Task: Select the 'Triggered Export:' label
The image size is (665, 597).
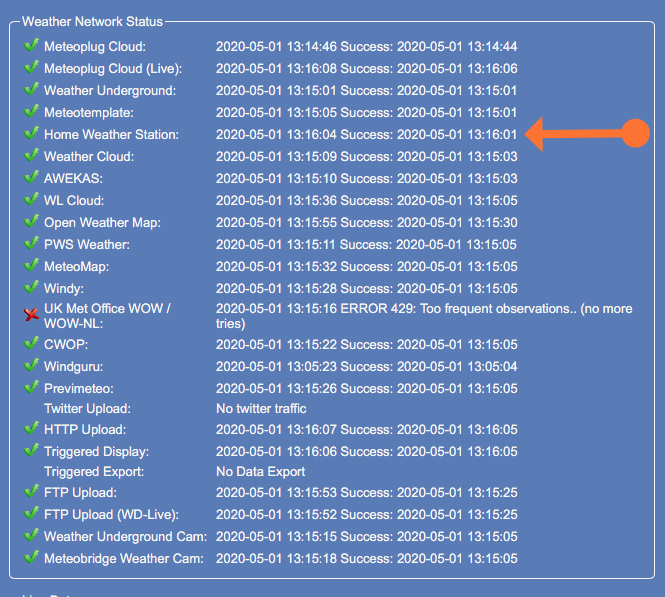Action: pos(94,472)
